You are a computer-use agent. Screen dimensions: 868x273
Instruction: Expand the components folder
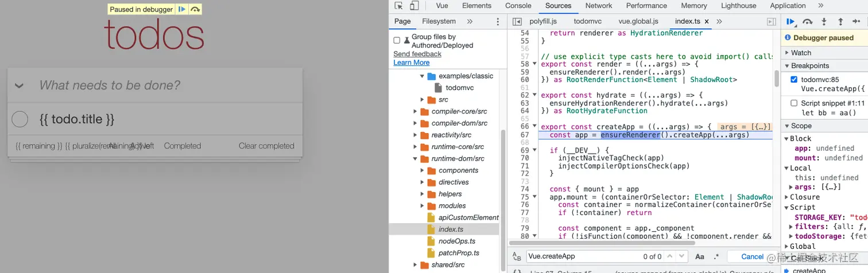pyautogui.click(x=423, y=170)
